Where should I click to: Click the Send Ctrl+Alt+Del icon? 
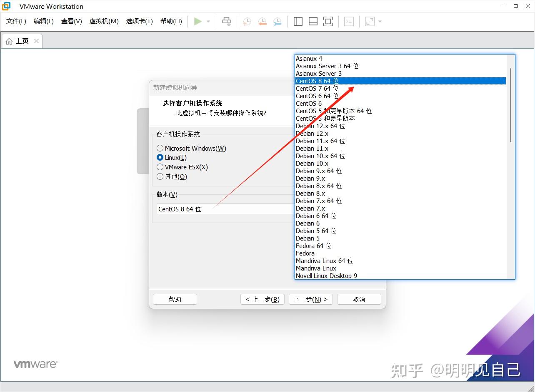(x=226, y=21)
